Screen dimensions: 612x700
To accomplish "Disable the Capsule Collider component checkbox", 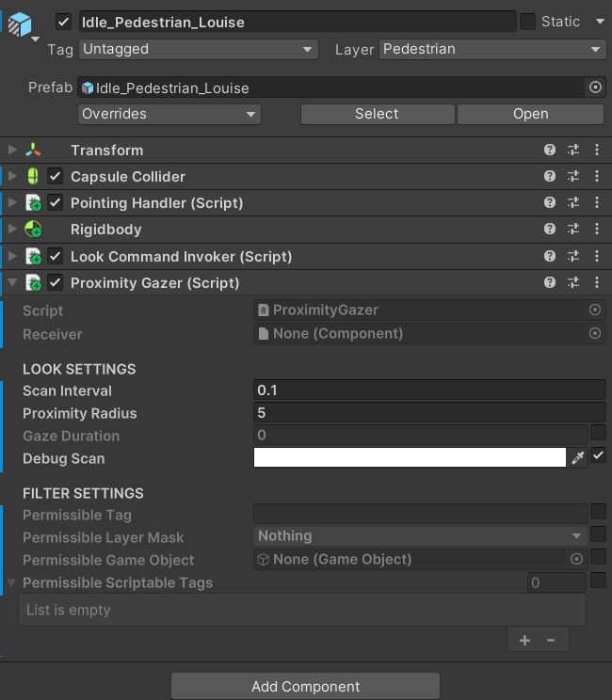I will (x=55, y=176).
